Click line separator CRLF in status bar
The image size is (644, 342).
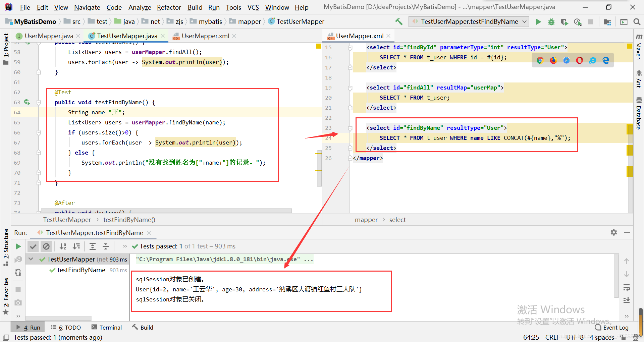click(x=552, y=337)
